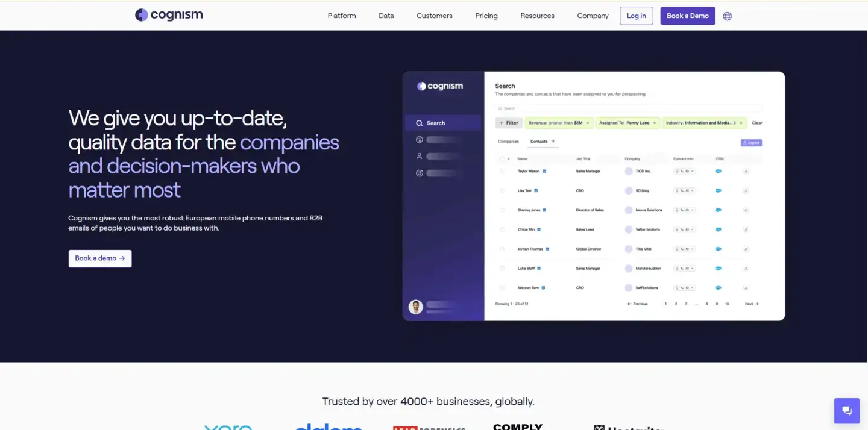
Task: Click the globe icon in app sidebar
Action: click(x=420, y=140)
